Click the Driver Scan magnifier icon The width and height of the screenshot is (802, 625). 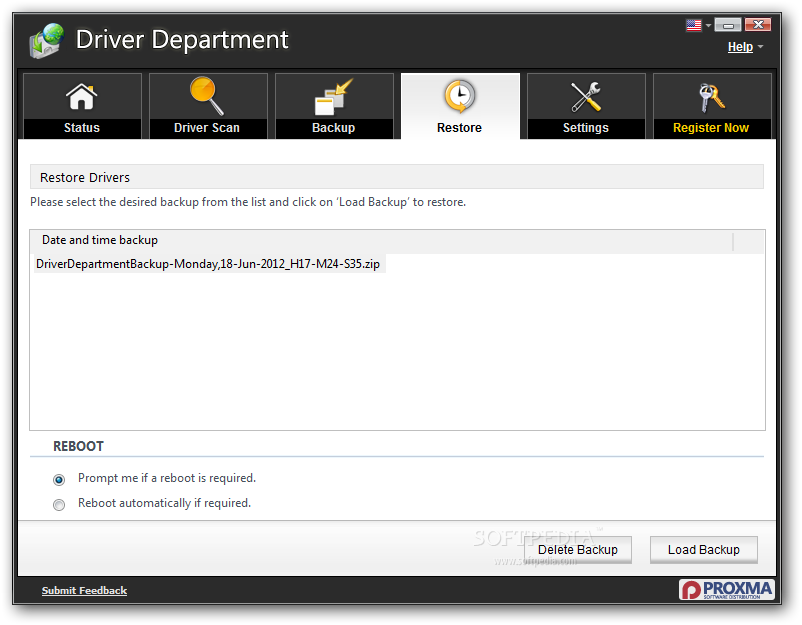pyautogui.click(x=207, y=96)
